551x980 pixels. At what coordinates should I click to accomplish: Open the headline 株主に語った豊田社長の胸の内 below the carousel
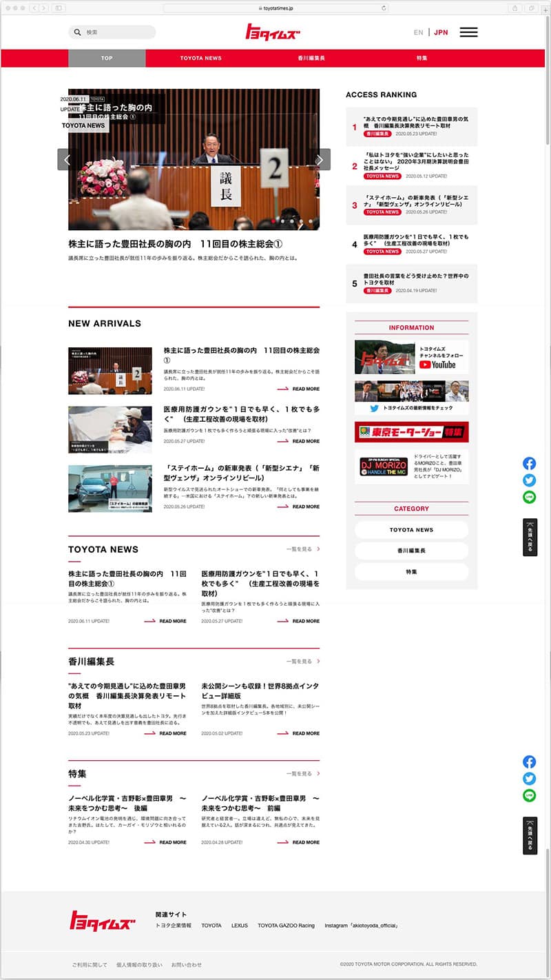176,244
